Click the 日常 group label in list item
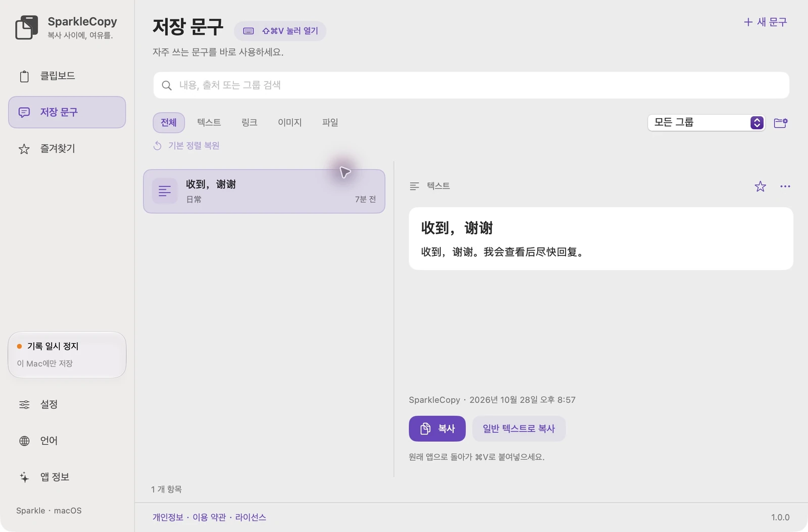 point(194,199)
